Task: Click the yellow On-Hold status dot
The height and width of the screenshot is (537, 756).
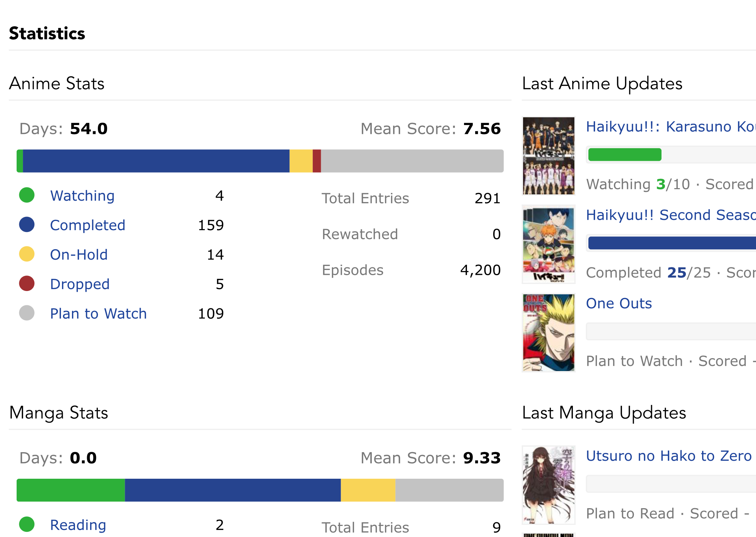Action: click(x=27, y=254)
